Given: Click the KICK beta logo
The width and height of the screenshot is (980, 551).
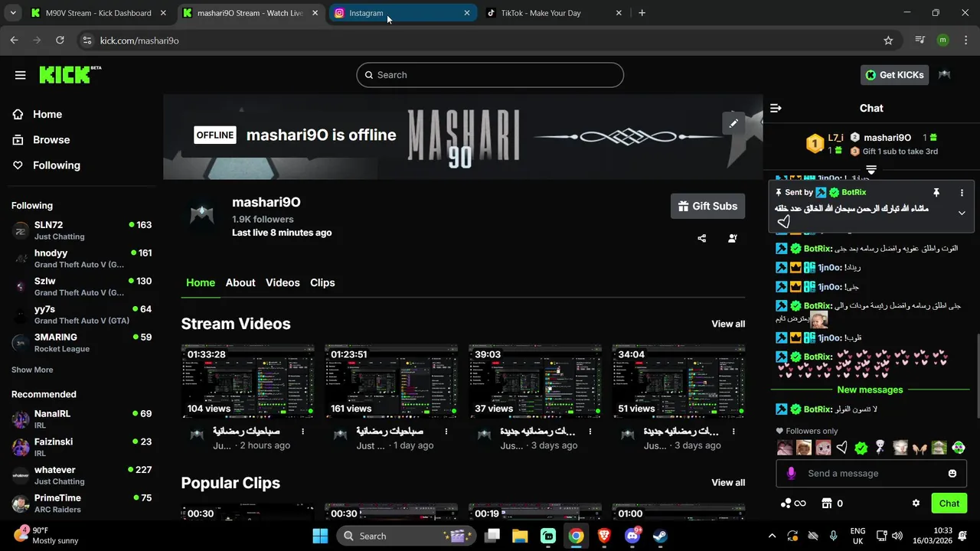Looking at the screenshot, I should point(70,74).
